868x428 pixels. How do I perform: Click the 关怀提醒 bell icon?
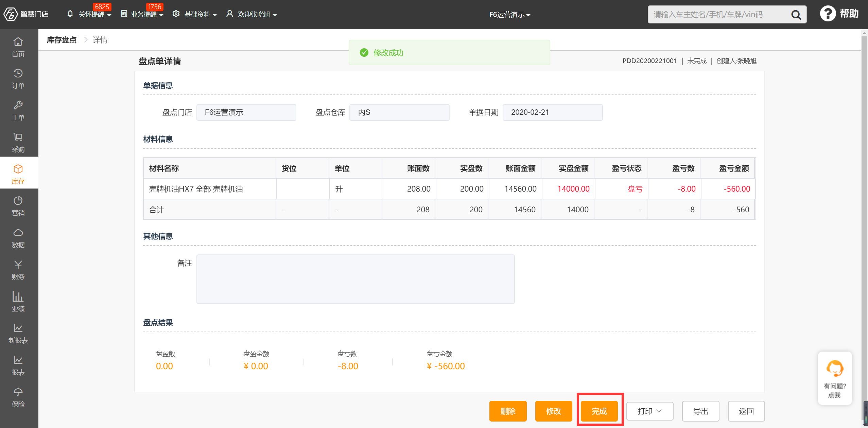coord(70,14)
